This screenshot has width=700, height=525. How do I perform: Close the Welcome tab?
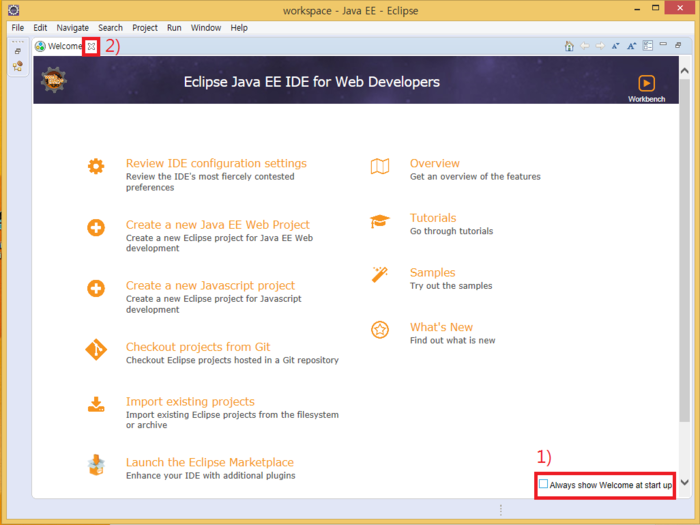pos(91,46)
